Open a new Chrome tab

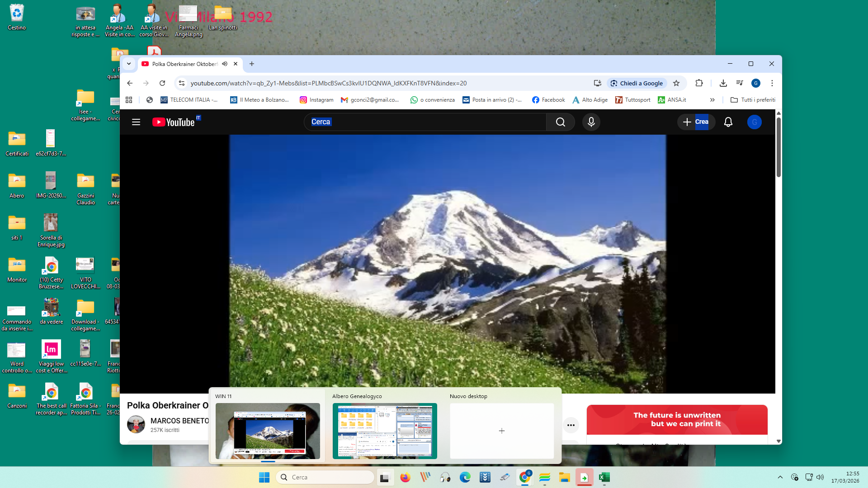click(x=252, y=64)
